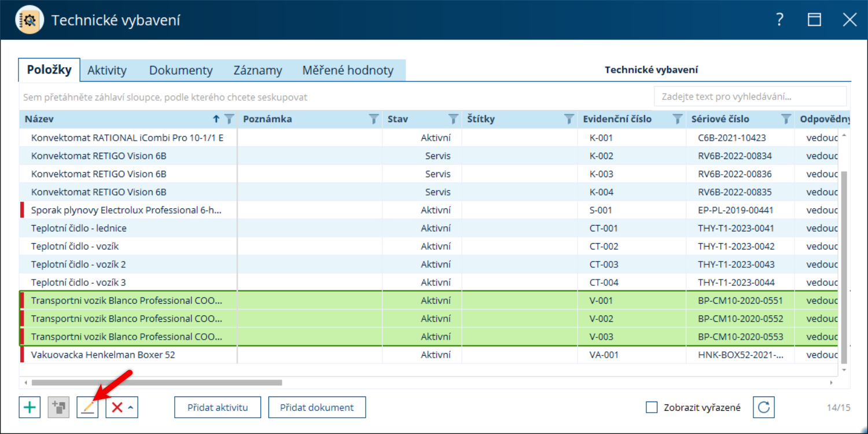Screen dimensions: 868x434
Task: Click the search text input field
Action: click(750, 97)
